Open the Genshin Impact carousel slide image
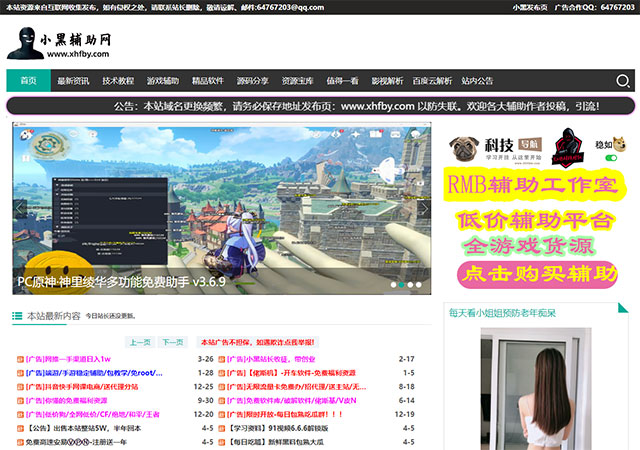 click(222, 208)
